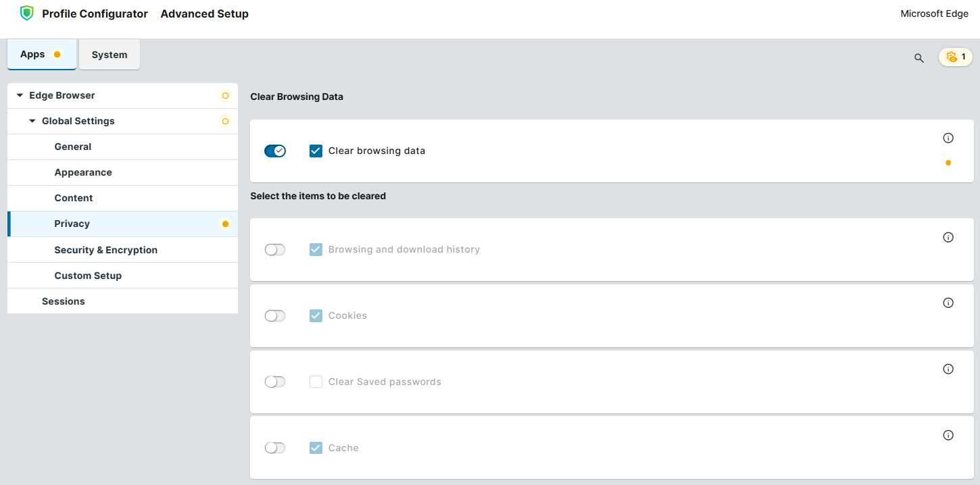Open the pending changes badge
This screenshot has width=980, height=485.
click(x=955, y=57)
